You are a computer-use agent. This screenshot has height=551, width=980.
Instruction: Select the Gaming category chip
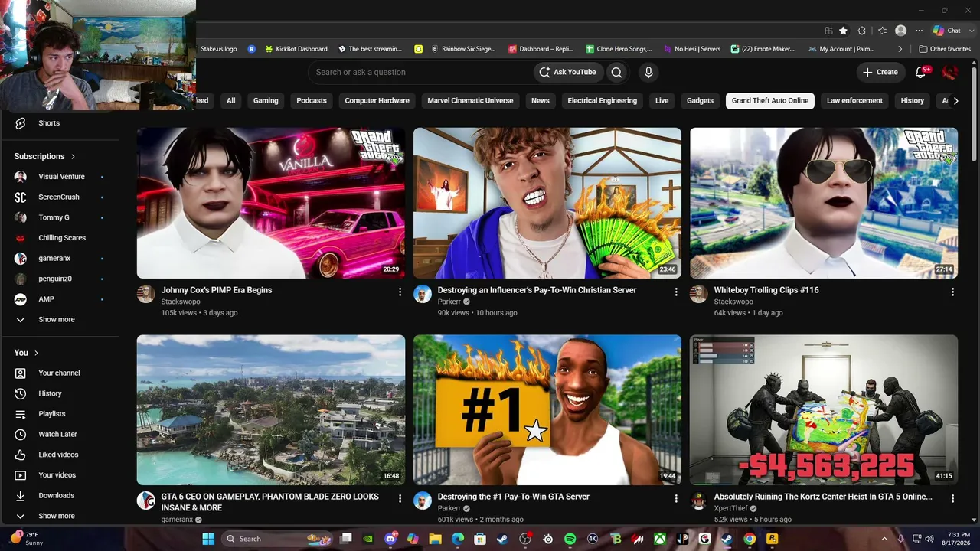click(266, 101)
